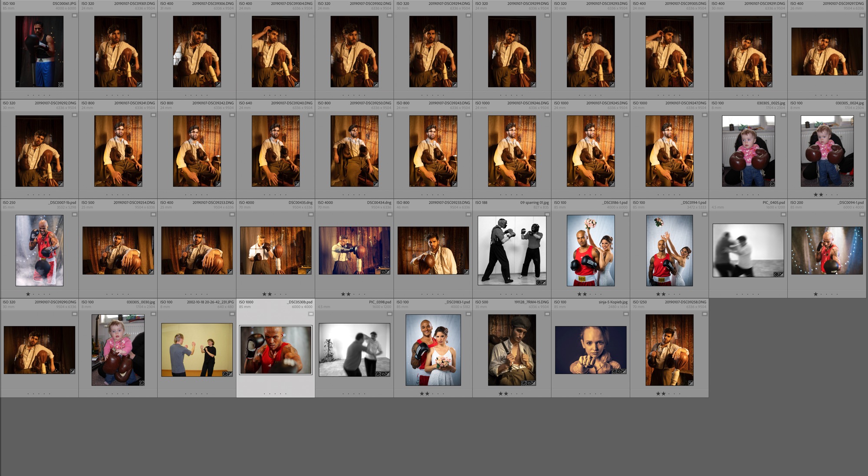Screen dimensions: 868x476
Task: Select the _DSC0194-1.psd bouquet toss thumbnail
Action: 669,250
